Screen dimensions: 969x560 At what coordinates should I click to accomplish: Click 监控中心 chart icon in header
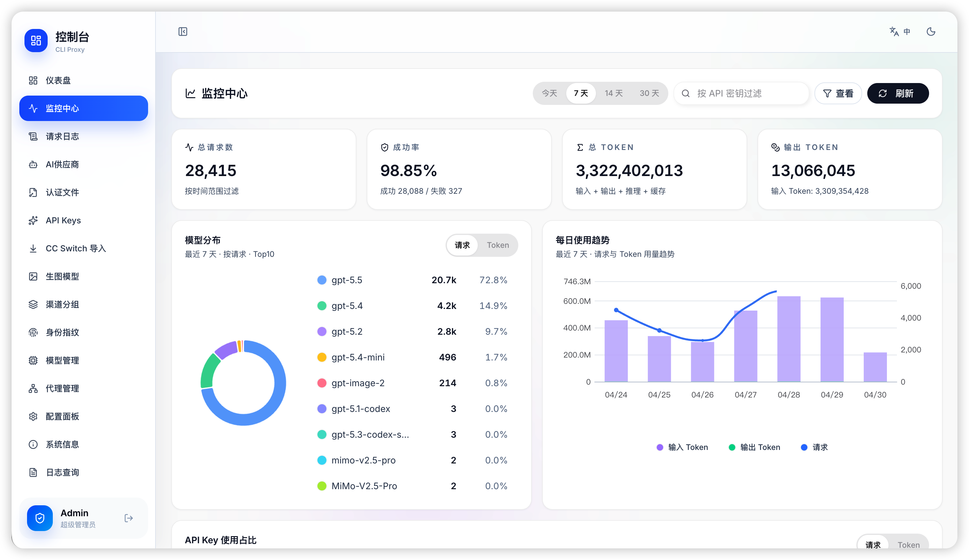click(190, 93)
